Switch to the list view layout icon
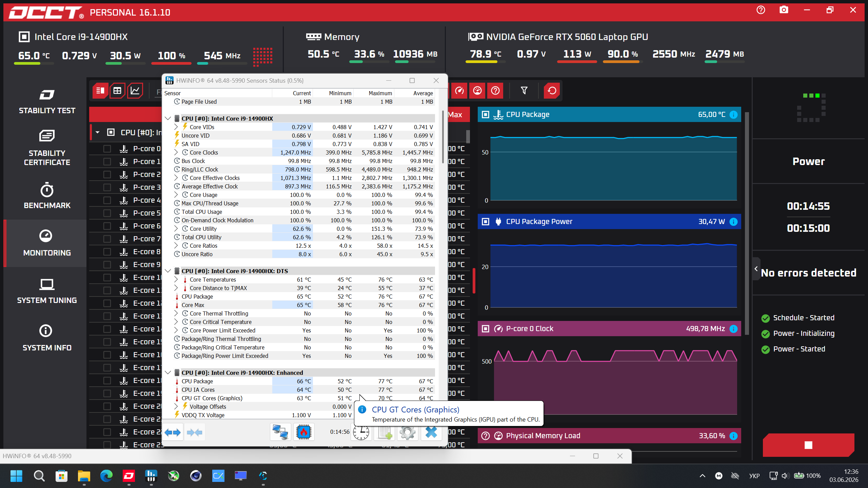 tap(100, 90)
